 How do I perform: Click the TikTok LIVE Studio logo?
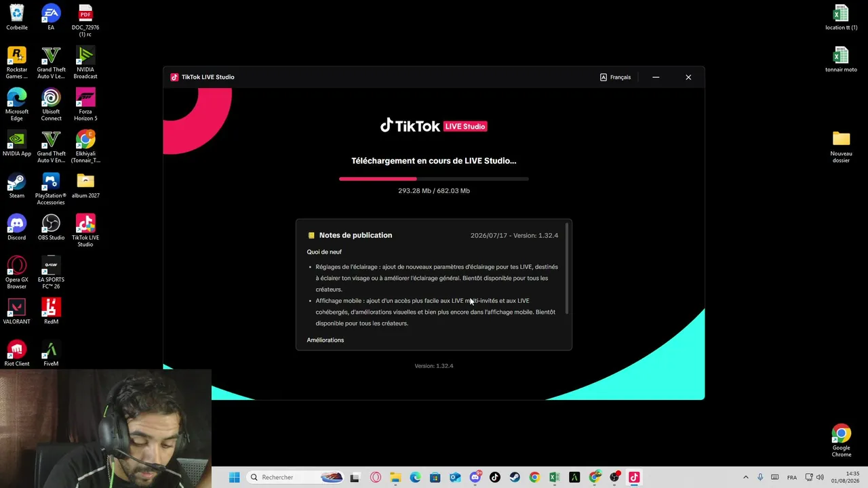pos(434,126)
